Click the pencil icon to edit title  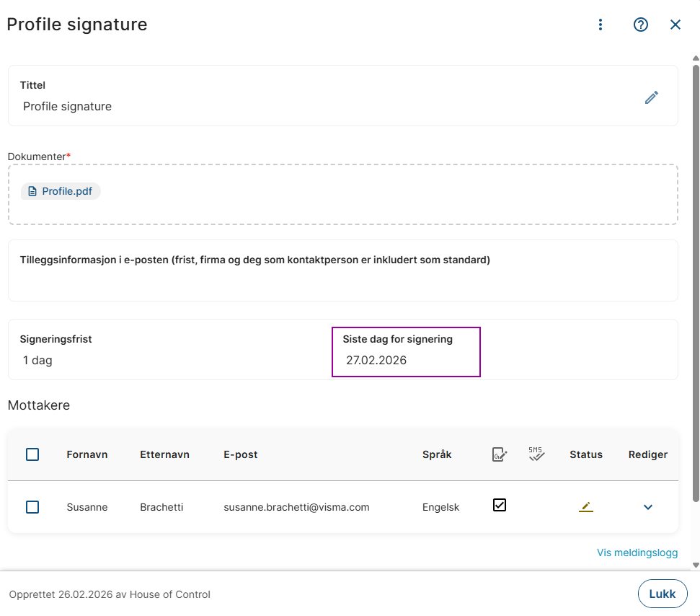coord(652,97)
